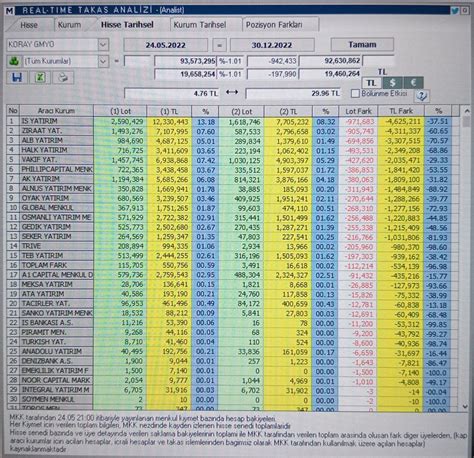Toggle the Bölünme Etkisi checkbox
Image resolution: width=474 pixels, height=458 pixels.
coord(355,94)
